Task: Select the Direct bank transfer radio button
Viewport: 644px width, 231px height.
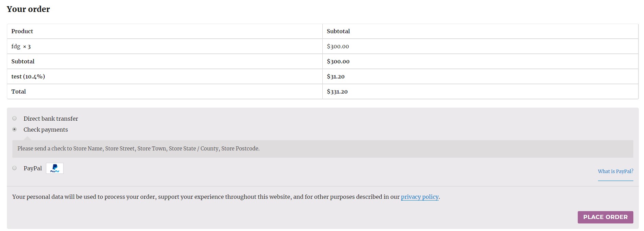Action: 14,119
